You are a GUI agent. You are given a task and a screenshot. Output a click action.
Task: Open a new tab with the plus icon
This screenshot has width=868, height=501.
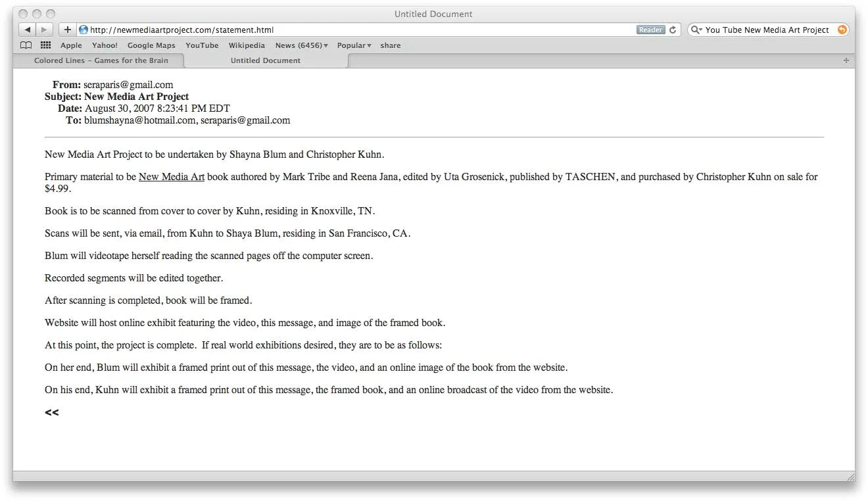pyautogui.click(x=846, y=60)
